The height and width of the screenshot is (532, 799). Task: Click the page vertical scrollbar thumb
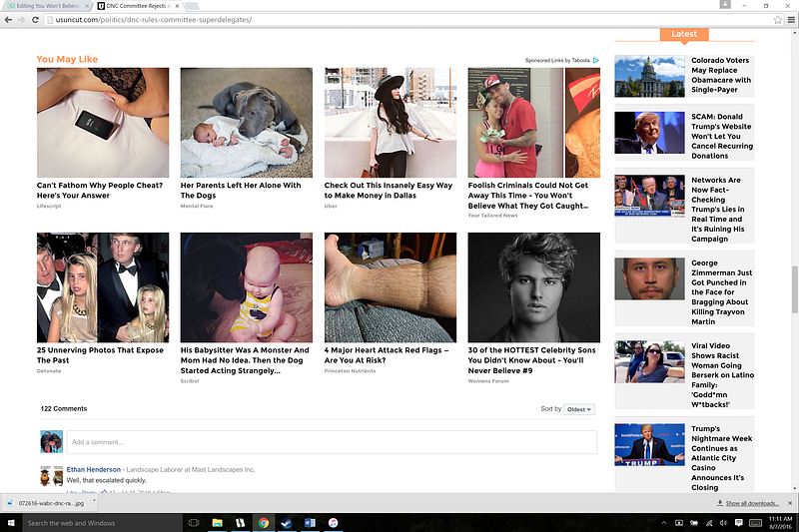(795, 289)
